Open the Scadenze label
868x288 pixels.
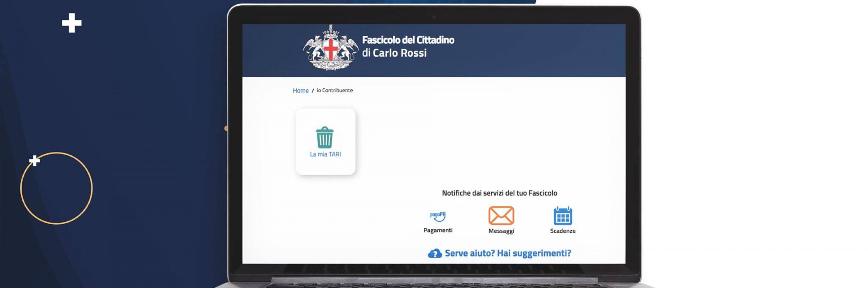click(563, 231)
